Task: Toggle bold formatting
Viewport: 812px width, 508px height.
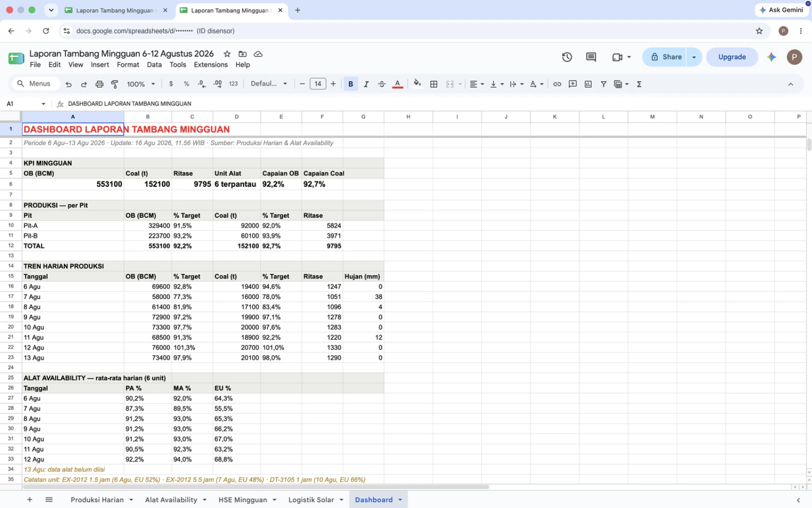Action: (x=351, y=84)
